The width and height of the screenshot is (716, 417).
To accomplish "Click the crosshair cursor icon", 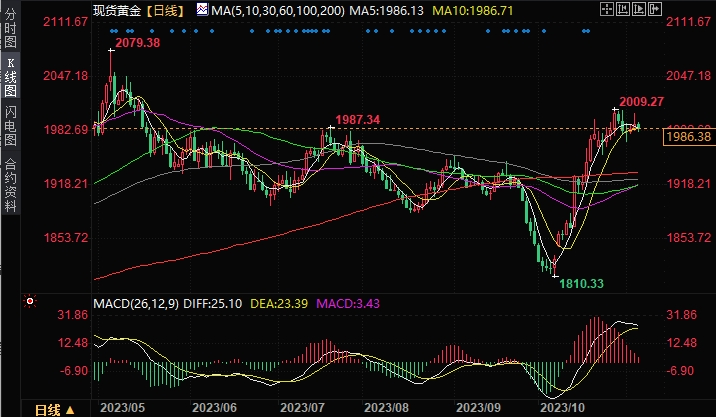I will coord(607,9).
